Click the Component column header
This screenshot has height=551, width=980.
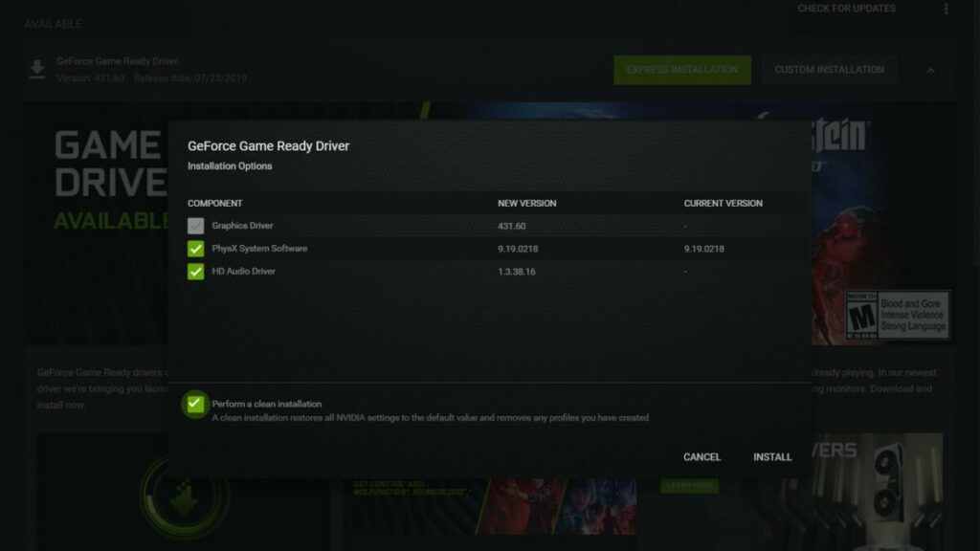[214, 204]
